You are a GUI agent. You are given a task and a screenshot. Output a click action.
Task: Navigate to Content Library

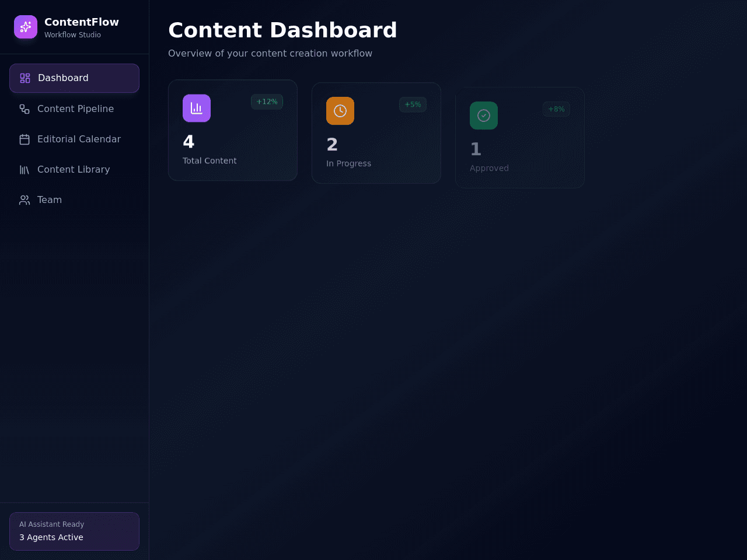pos(74,170)
